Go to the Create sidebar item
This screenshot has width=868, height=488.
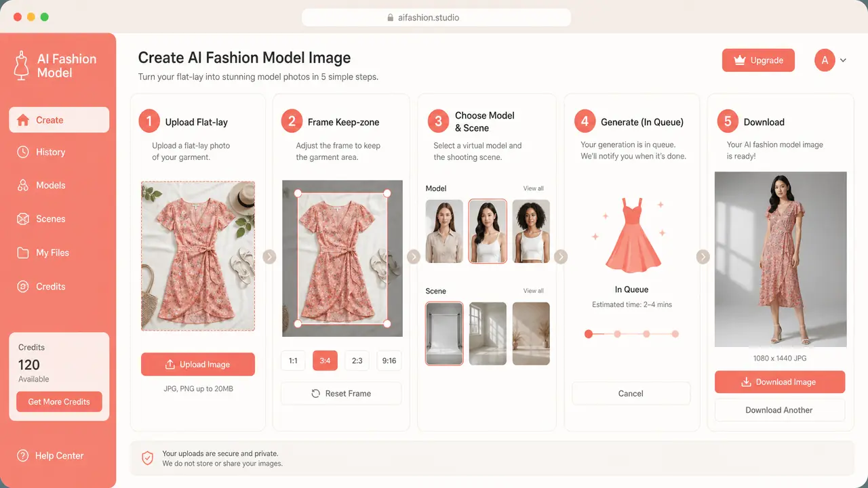click(x=59, y=120)
